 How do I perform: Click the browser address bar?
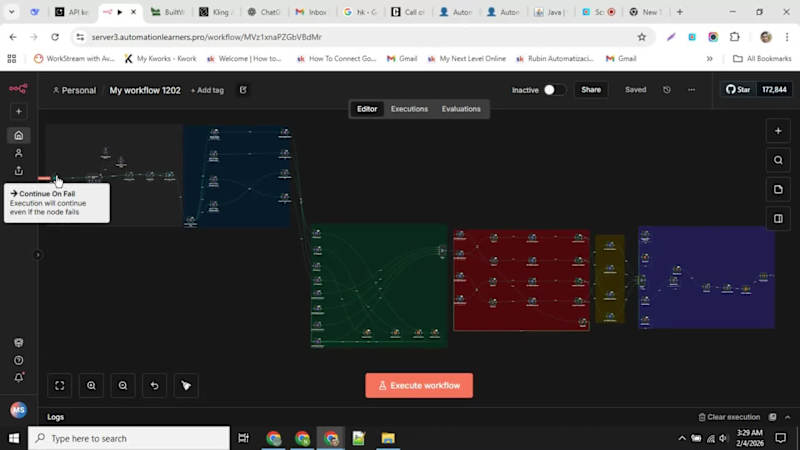(357, 37)
